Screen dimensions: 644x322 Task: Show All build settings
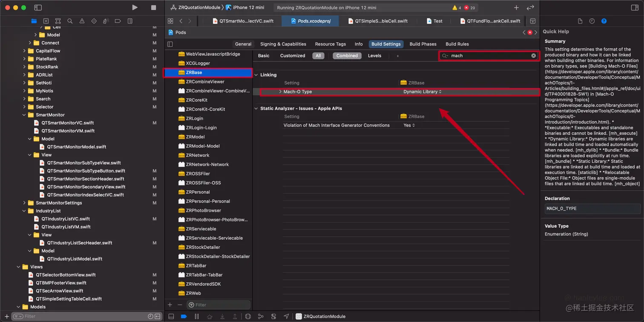tap(318, 56)
